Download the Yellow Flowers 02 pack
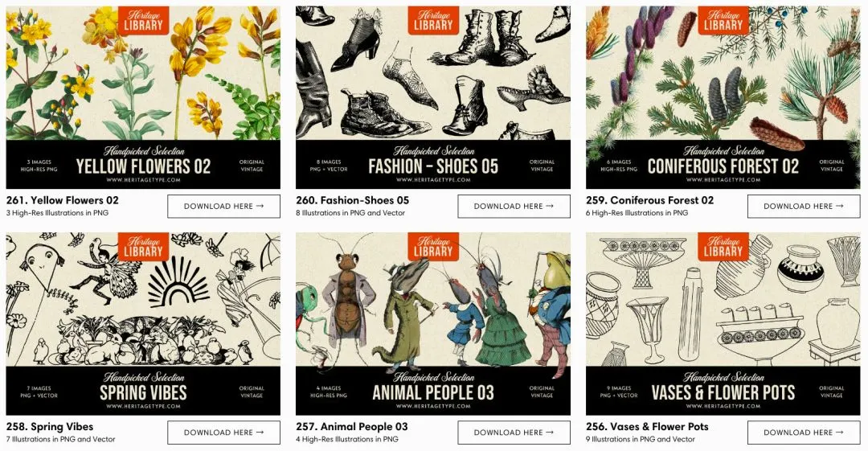The width and height of the screenshot is (868, 451). pyautogui.click(x=223, y=206)
